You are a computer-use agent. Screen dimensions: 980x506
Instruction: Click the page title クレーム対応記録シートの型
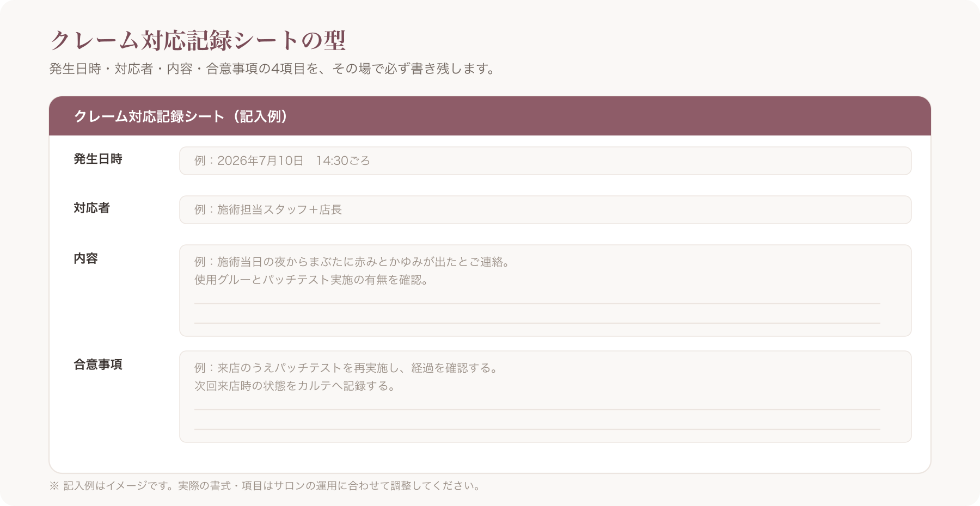coord(198,40)
